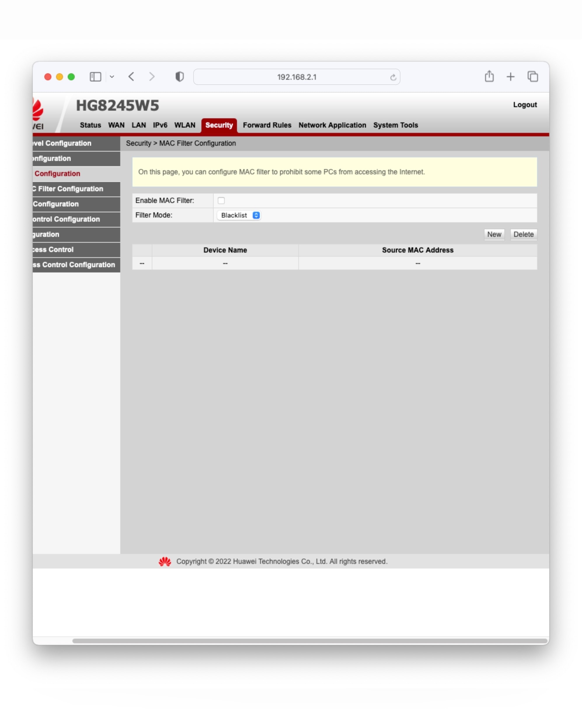Click the Logout link
This screenshot has width=582, height=728.
[525, 105]
